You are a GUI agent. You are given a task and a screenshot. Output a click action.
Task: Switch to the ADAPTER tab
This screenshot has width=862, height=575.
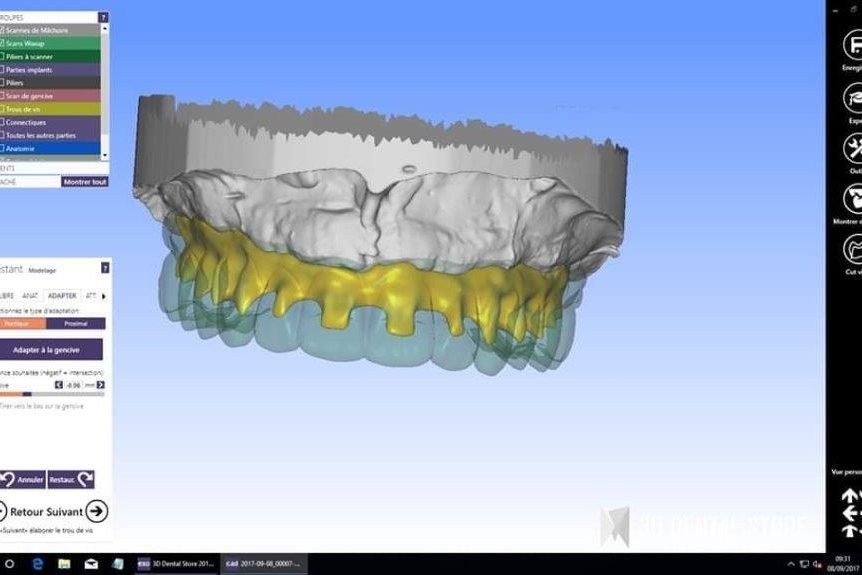(x=62, y=296)
